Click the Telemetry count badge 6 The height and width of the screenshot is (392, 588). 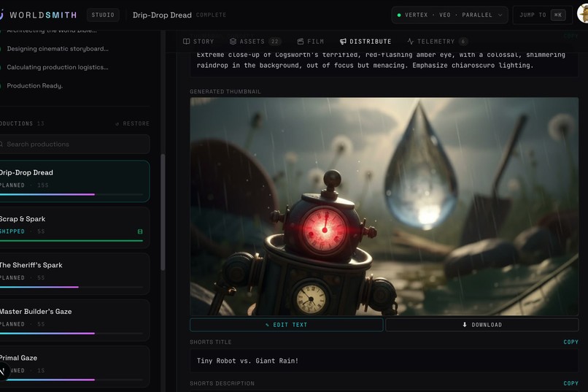coord(463,42)
